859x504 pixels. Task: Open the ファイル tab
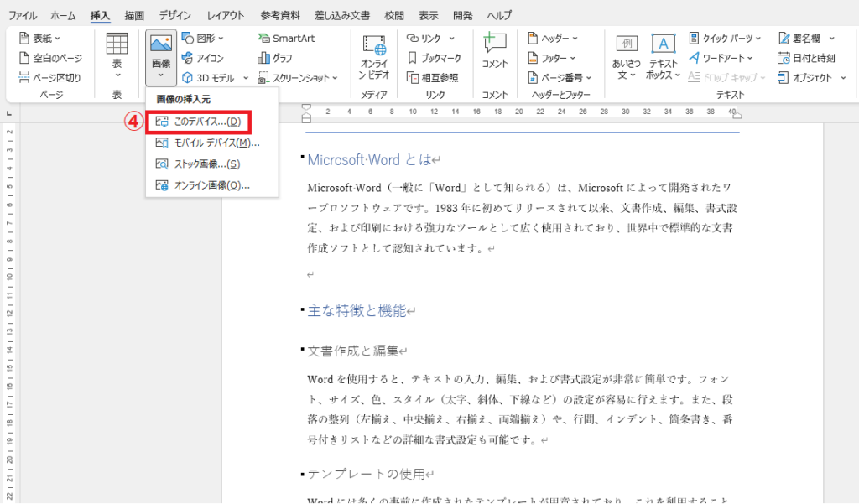point(23,15)
